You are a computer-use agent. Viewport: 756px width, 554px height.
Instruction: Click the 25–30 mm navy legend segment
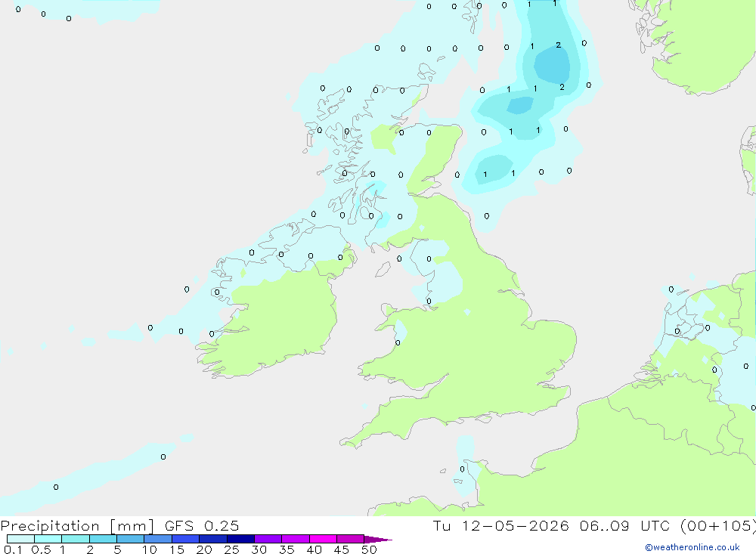(x=240, y=539)
